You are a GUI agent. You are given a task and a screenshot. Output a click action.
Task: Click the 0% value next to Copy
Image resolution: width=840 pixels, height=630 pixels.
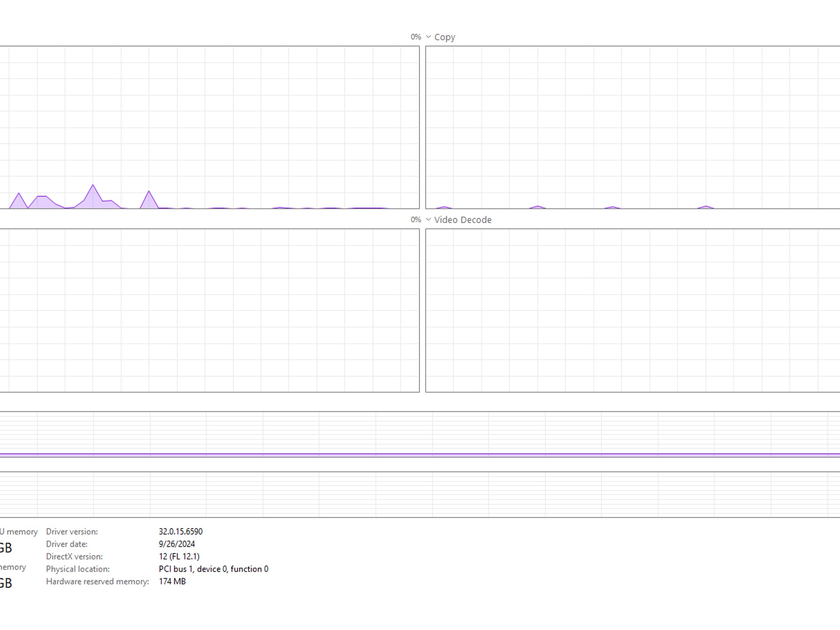[416, 37]
